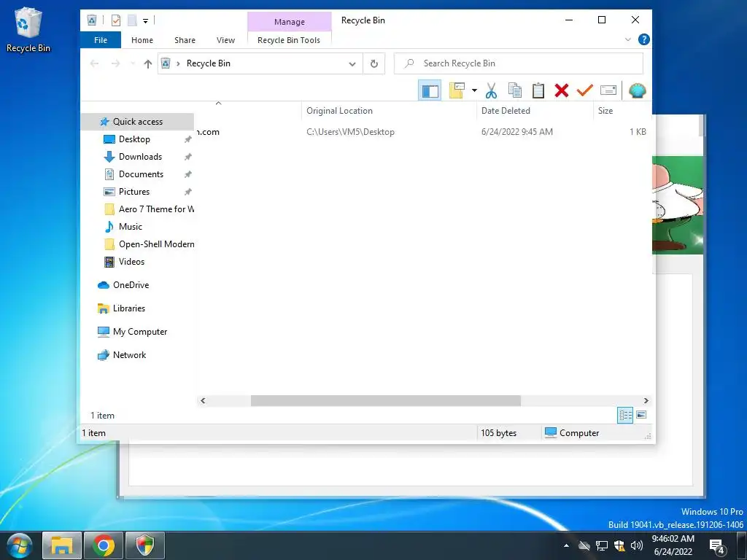This screenshot has height=560, width=747.
Task: Click the horizontal scrollbar right arrow
Action: [646, 400]
